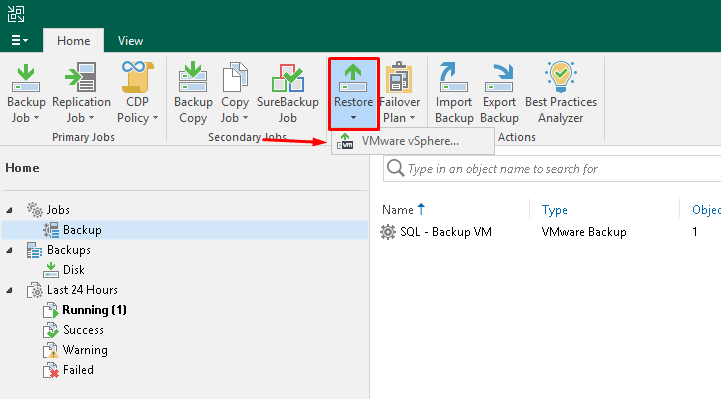Select Disk under Backups
The height and width of the screenshot is (399, 721).
(x=74, y=270)
